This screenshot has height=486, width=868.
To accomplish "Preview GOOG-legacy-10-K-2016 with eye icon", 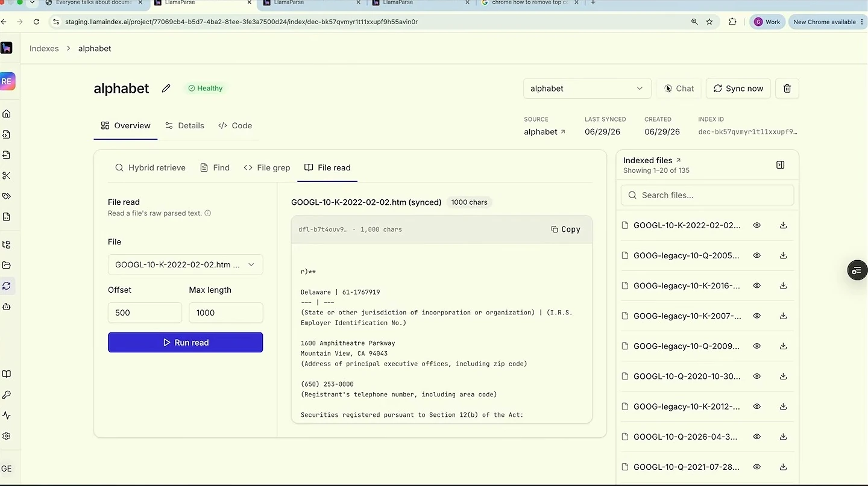I will 756,285.
